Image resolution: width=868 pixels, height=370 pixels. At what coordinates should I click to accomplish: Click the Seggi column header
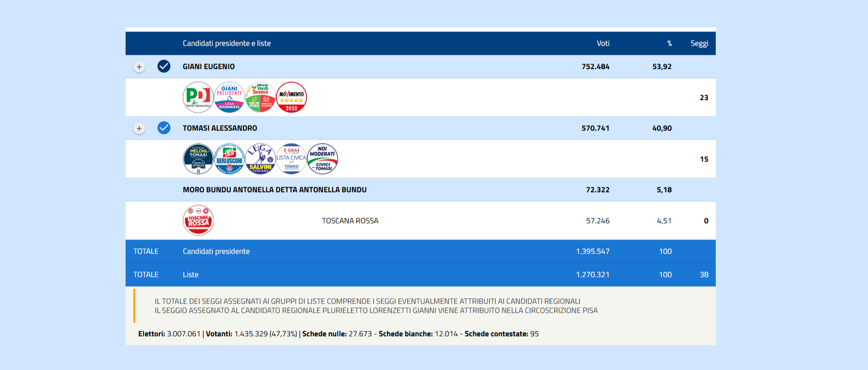click(699, 43)
